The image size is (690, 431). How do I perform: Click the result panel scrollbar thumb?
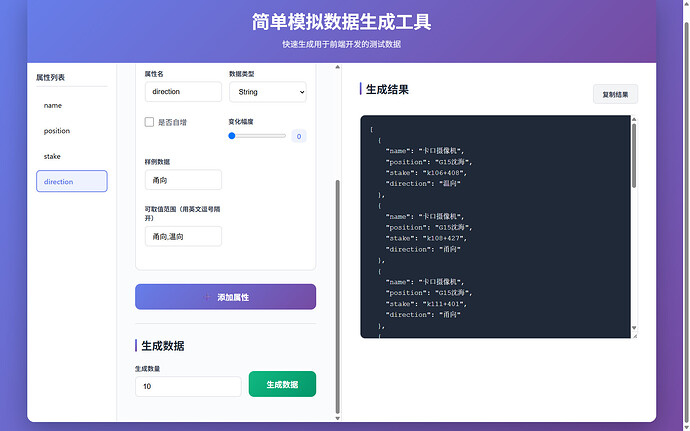pos(634,155)
